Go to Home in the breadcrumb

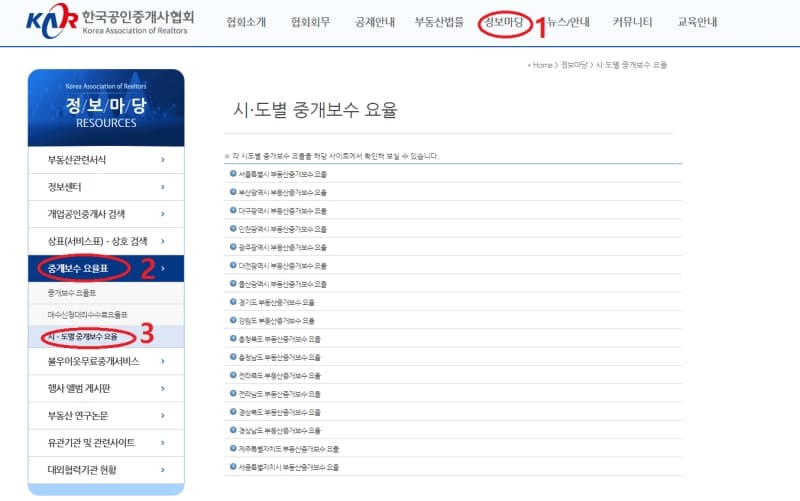pos(542,65)
